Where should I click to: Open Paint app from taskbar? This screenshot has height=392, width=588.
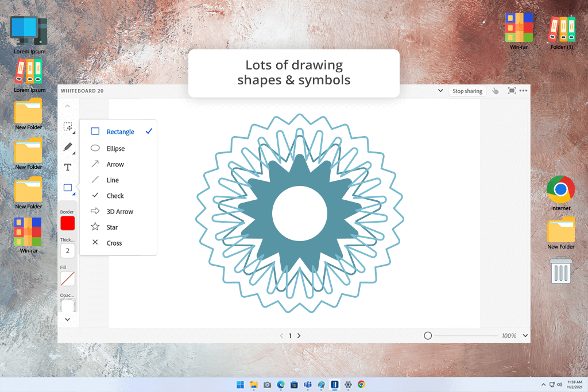pyautogui.click(x=322, y=385)
